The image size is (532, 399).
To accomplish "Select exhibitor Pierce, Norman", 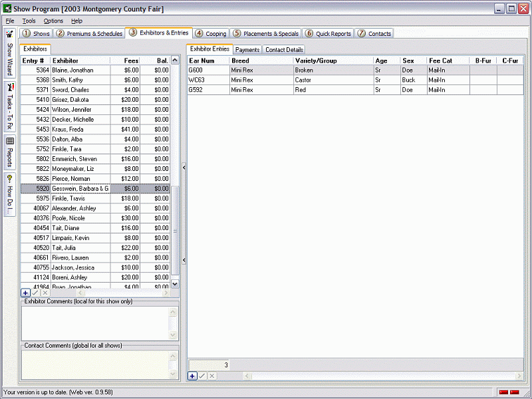I will pos(95,178).
